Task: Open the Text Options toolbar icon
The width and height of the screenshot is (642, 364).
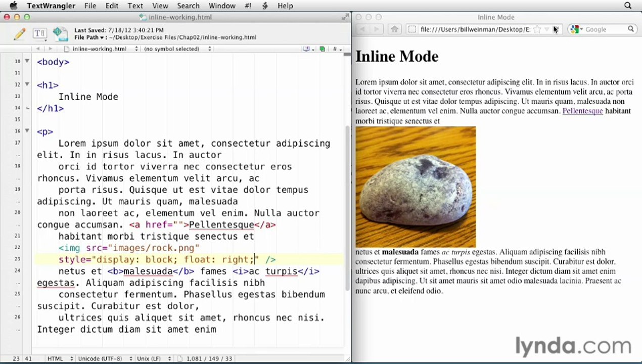Action: point(39,34)
